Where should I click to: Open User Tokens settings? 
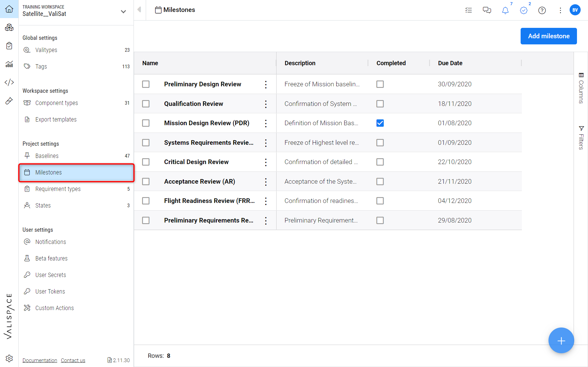pyautogui.click(x=76, y=291)
